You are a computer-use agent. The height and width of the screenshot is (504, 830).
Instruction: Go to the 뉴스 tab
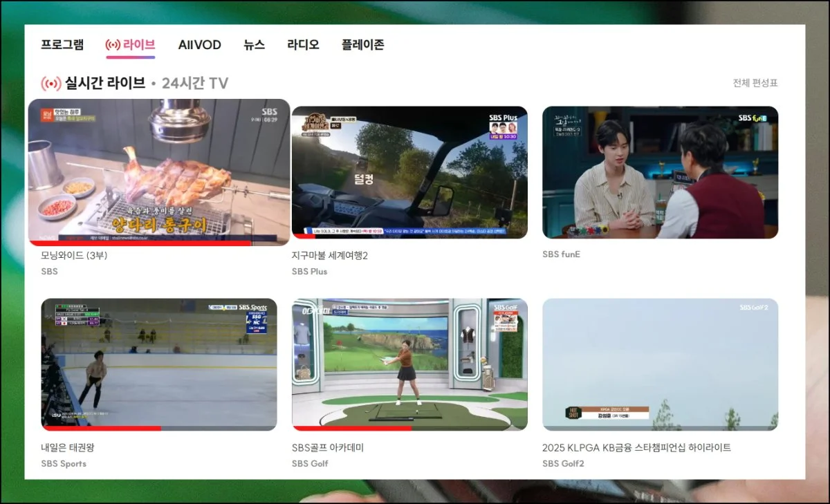click(253, 44)
